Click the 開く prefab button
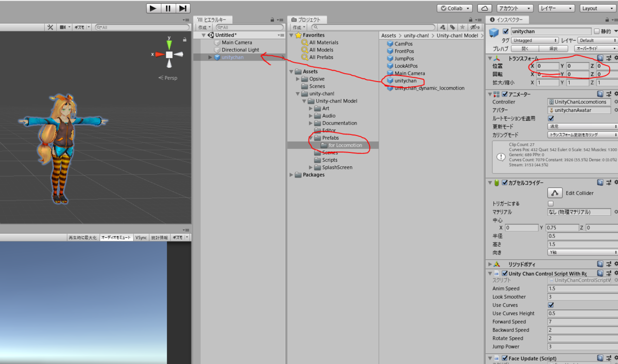 [525, 48]
